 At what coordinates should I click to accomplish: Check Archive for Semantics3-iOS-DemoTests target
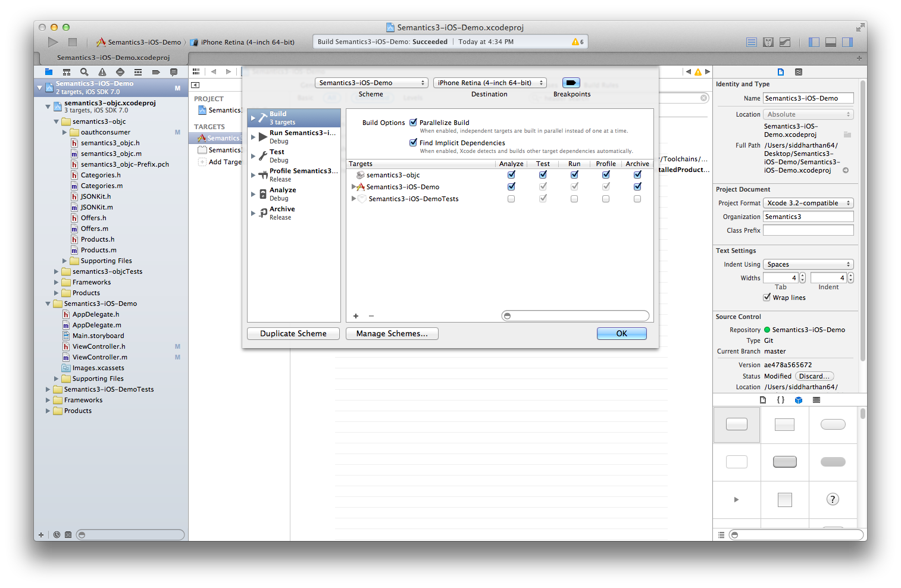(637, 199)
